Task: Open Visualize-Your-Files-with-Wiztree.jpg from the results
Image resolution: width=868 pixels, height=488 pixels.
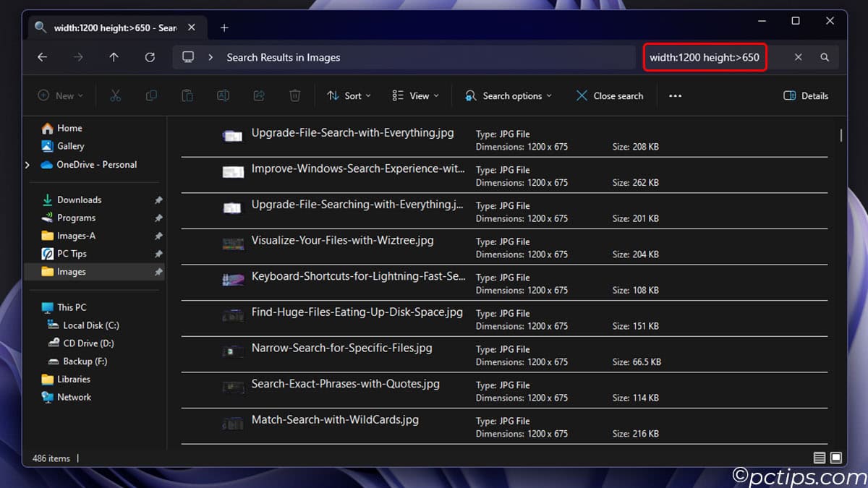Action: (x=341, y=240)
